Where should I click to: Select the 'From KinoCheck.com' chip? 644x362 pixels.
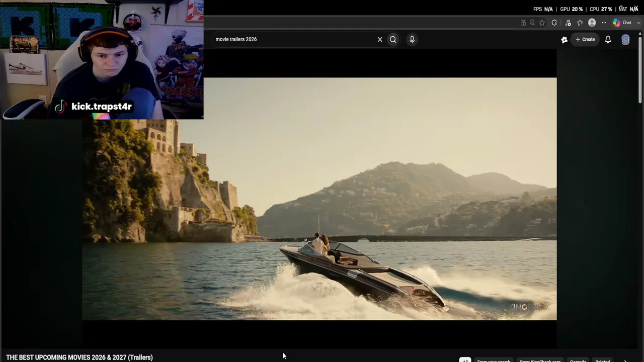click(x=540, y=360)
